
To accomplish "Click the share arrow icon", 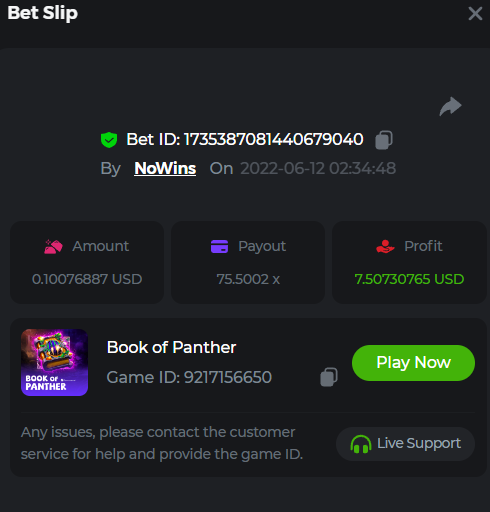I will 450,106.
